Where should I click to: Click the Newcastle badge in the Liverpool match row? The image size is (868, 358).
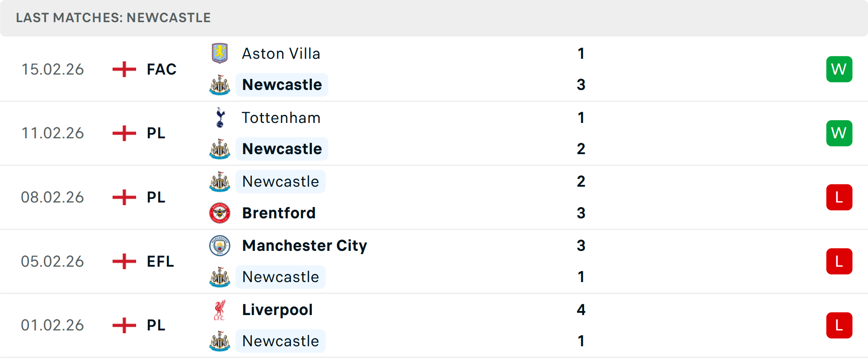(x=220, y=341)
